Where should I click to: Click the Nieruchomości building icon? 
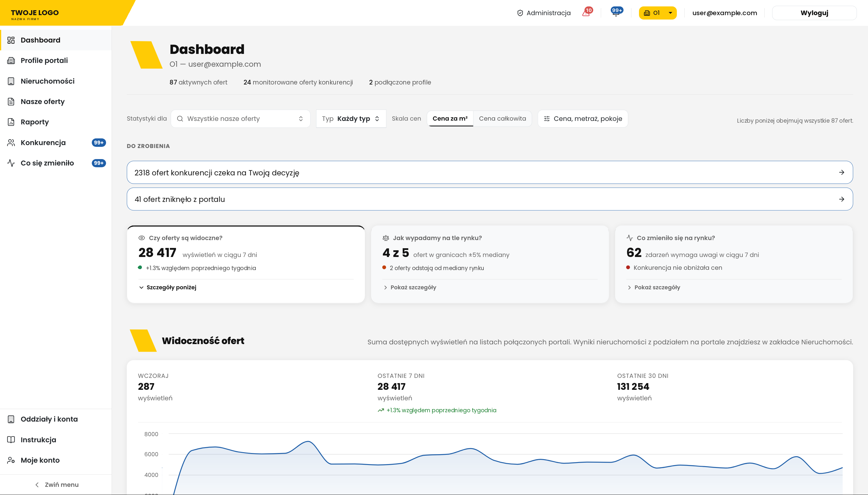(x=11, y=81)
